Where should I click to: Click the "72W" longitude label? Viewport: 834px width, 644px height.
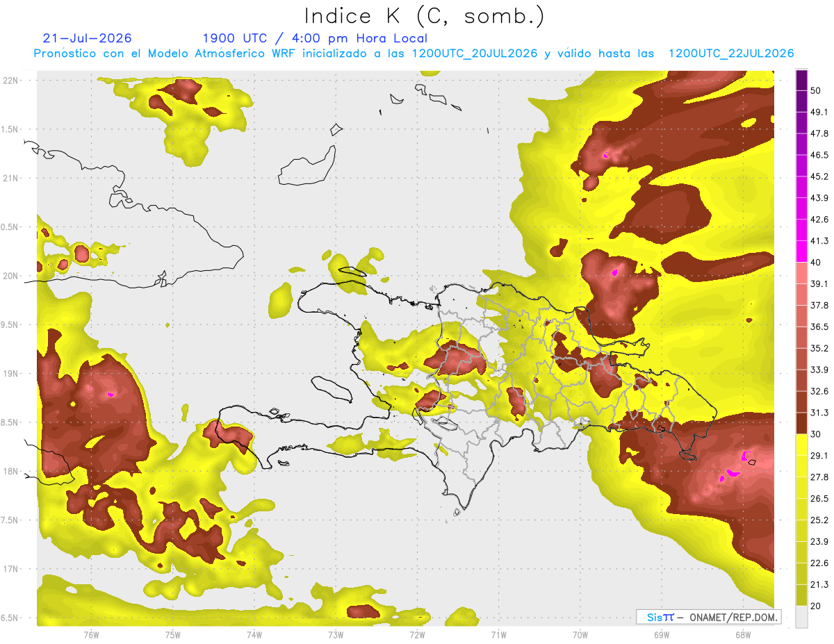click(417, 635)
